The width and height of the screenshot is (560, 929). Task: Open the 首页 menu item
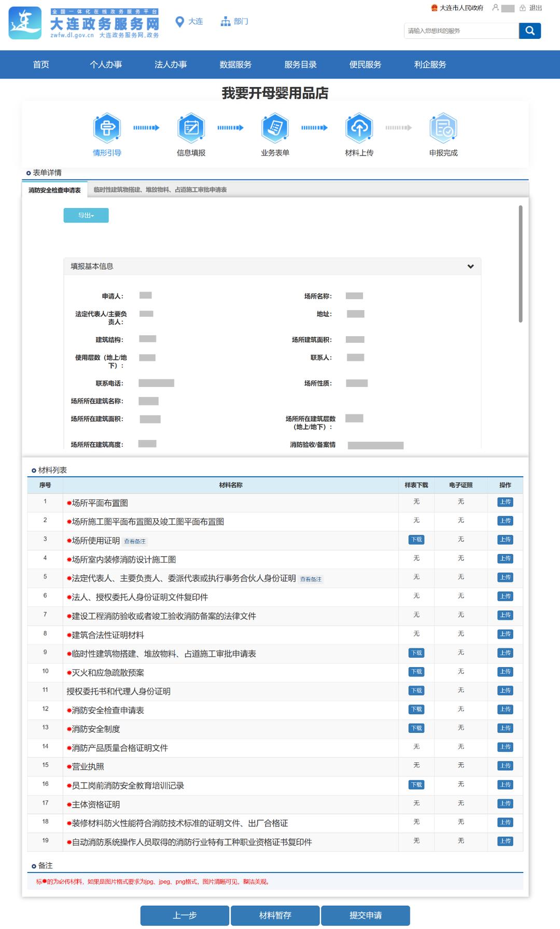pos(41,65)
